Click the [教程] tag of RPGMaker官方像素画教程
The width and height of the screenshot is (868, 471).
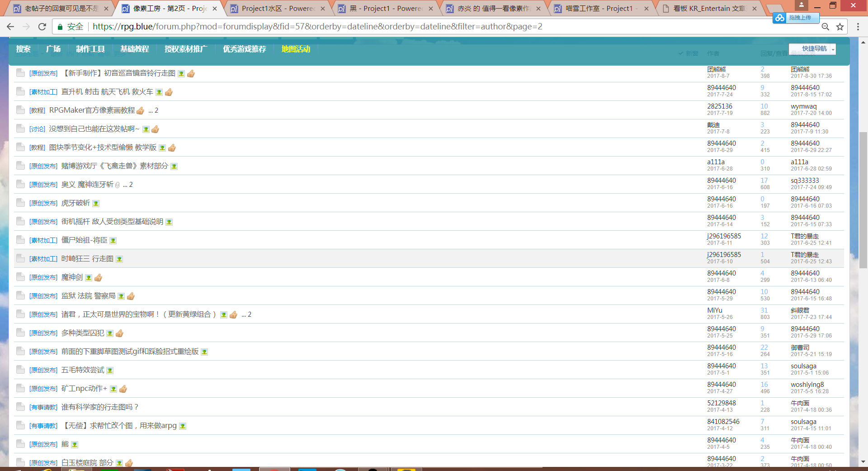(x=37, y=110)
